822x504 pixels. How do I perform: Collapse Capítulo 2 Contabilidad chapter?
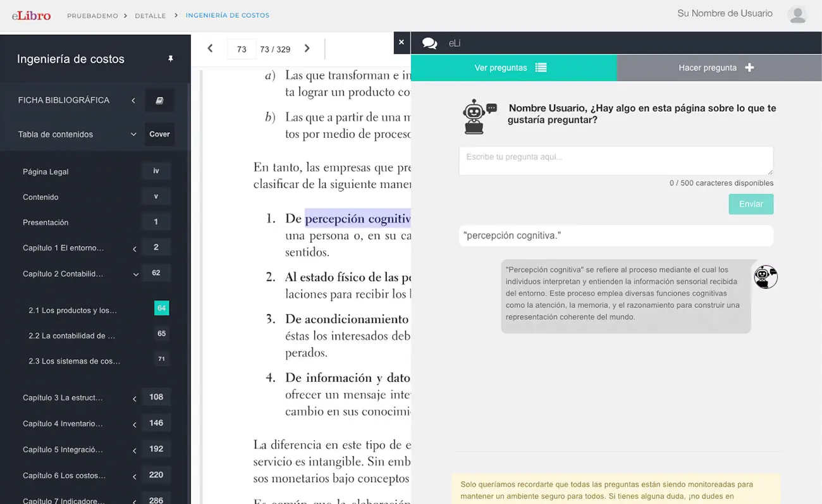tap(135, 274)
